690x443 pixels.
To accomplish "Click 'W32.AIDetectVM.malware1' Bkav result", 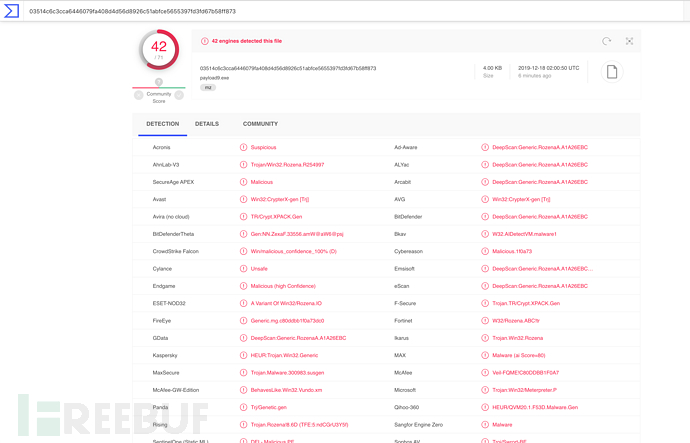I will pyautogui.click(x=525, y=234).
